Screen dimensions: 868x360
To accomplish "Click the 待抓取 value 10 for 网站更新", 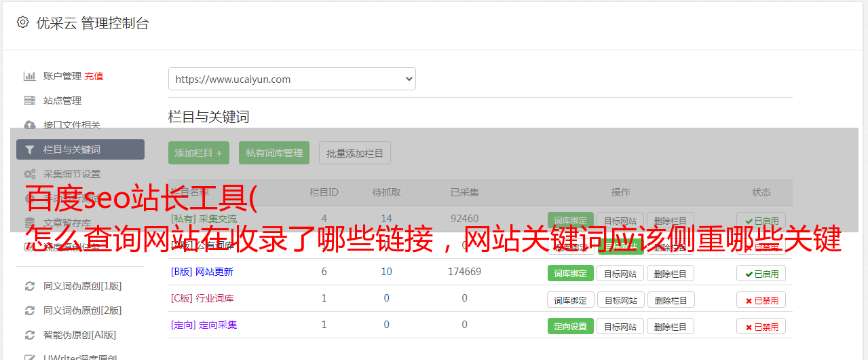I will pos(386,272).
